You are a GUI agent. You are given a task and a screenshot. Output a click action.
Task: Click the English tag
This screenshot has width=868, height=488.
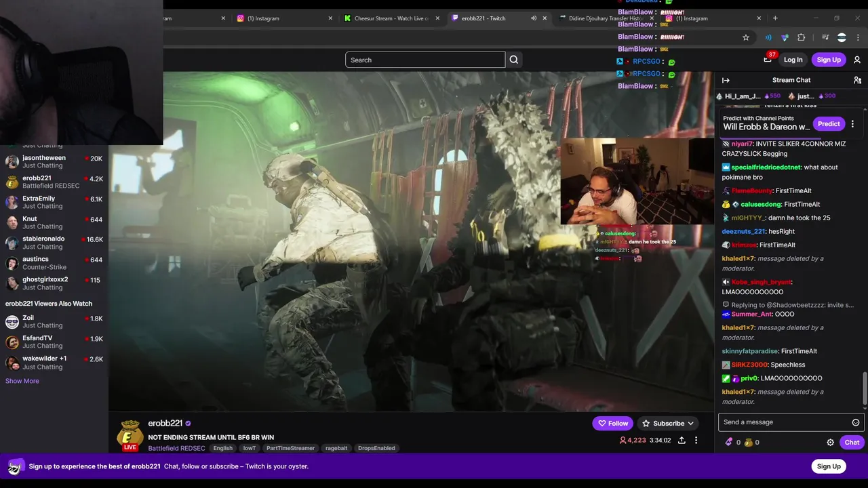click(x=222, y=448)
